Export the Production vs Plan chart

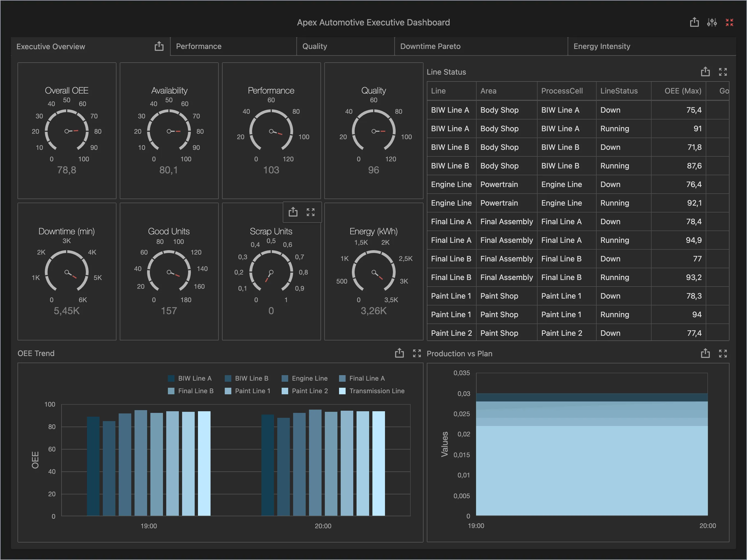705,353
